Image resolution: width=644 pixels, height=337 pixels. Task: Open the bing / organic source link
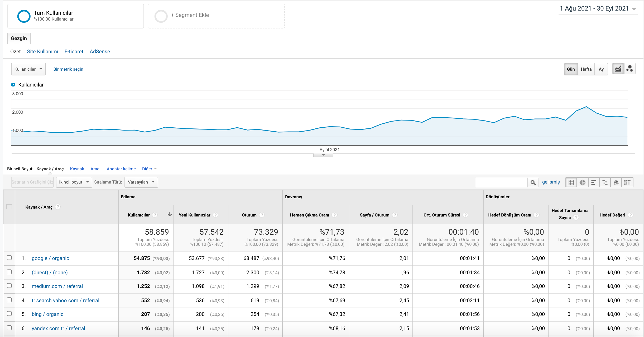click(47, 314)
